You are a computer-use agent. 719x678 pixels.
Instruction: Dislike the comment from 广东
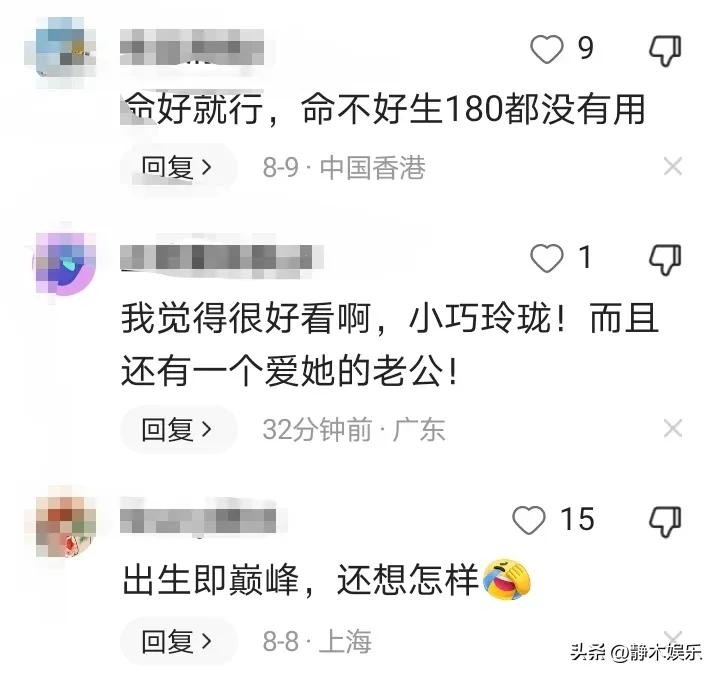(x=665, y=259)
